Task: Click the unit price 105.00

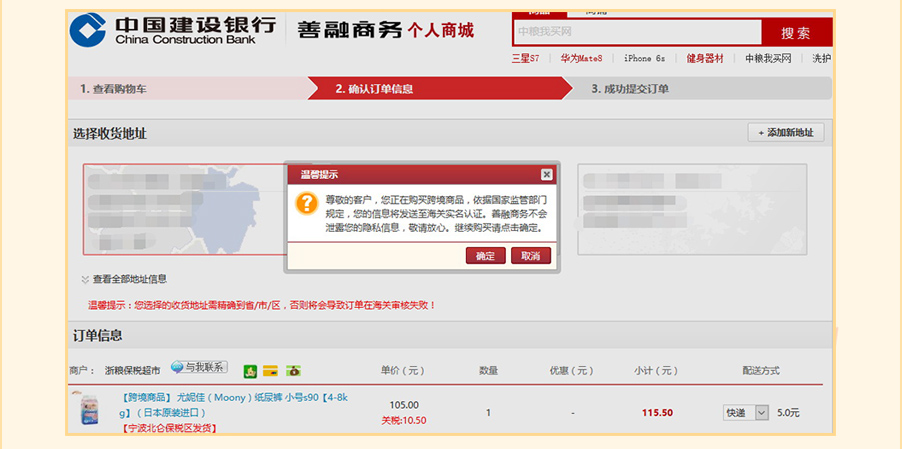Action: point(404,405)
